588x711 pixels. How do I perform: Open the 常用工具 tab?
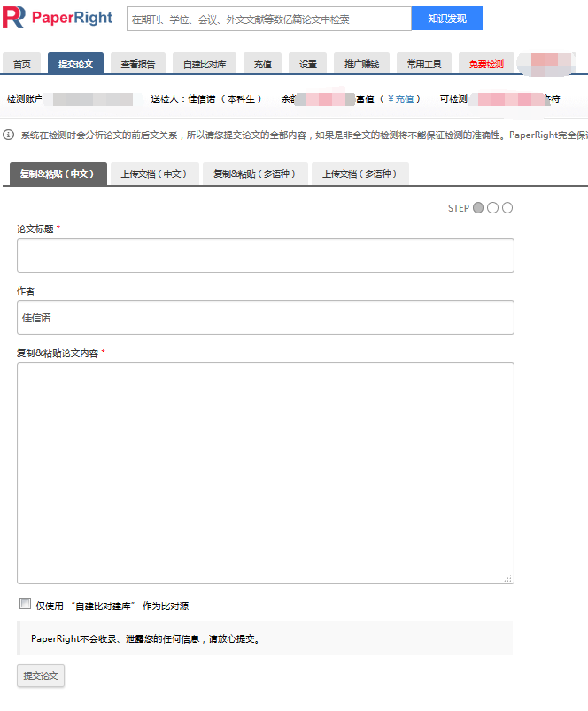(x=424, y=64)
